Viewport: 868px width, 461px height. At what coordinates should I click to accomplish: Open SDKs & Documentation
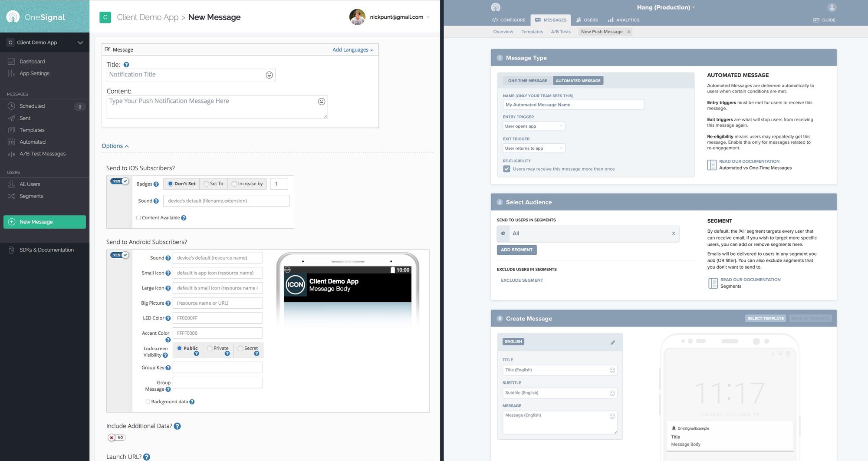(46, 250)
